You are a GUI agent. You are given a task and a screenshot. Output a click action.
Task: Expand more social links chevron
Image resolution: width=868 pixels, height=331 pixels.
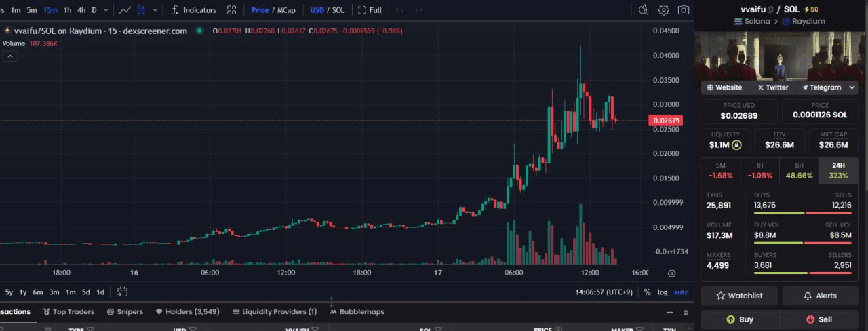tap(852, 87)
